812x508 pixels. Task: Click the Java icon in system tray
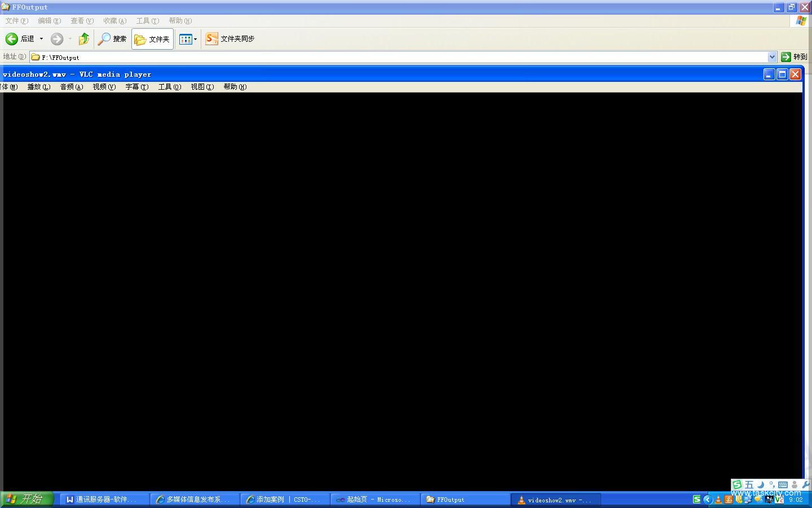coord(729,500)
